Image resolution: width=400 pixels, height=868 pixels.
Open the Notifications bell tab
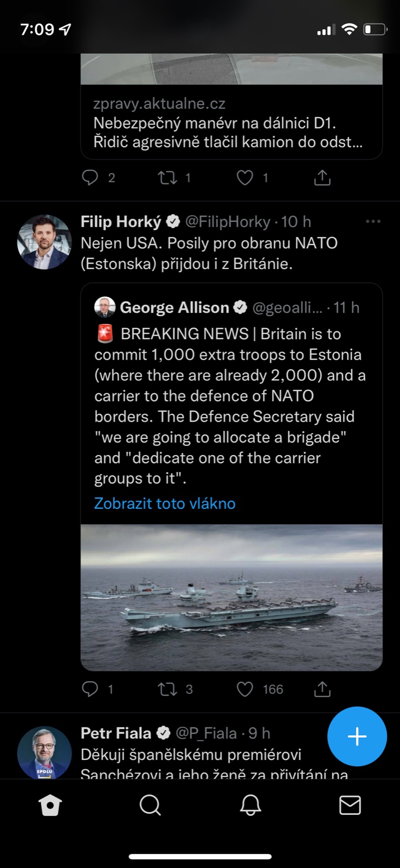(x=250, y=805)
